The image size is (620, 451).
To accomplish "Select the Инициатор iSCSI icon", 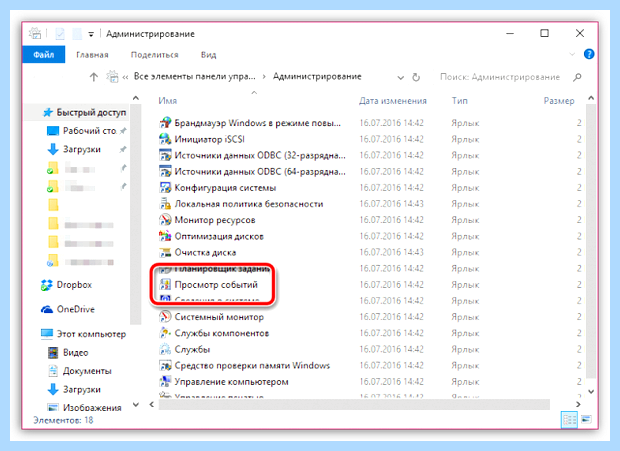I will click(x=165, y=139).
